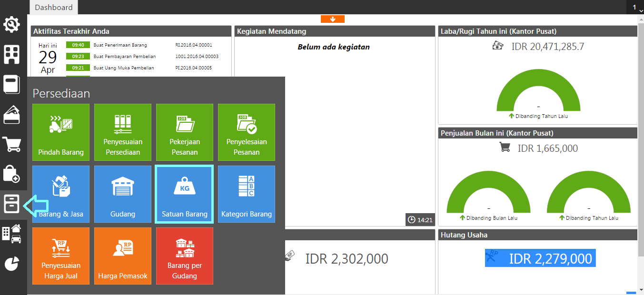Click the cart icon beside IDR 1,665,000
This screenshot has width=644, height=295.
pyautogui.click(x=505, y=147)
